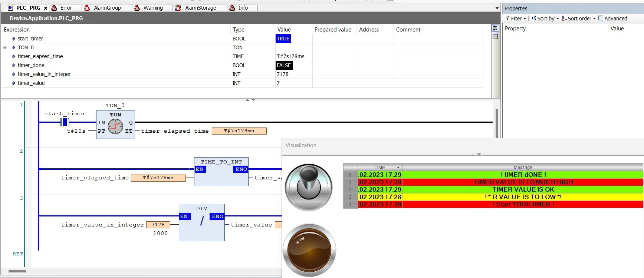644x278 pixels.
Task: Click the timer_value_in_integer variable icon
Action: [x=13, y=74]
